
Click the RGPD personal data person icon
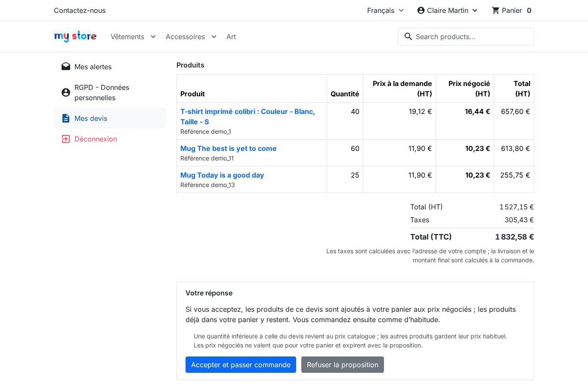(66, 92)
